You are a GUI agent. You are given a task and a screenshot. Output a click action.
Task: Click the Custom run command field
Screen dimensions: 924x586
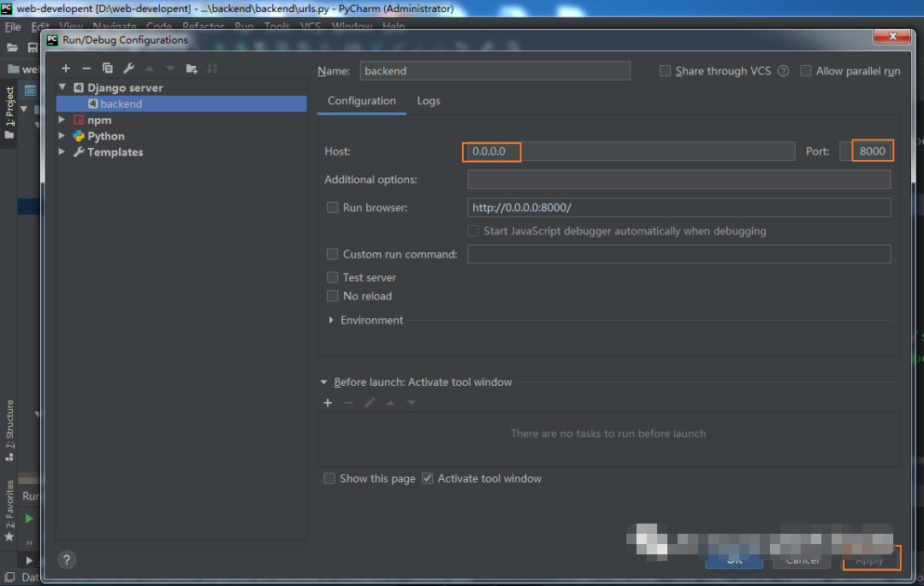click(x=678, y=254)
